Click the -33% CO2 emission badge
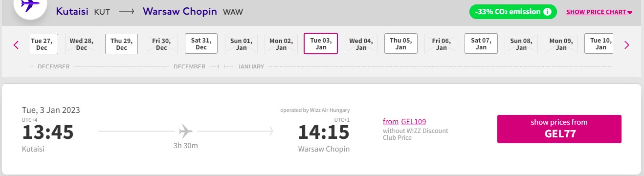644x176 pixels. (x=513, y=12)
